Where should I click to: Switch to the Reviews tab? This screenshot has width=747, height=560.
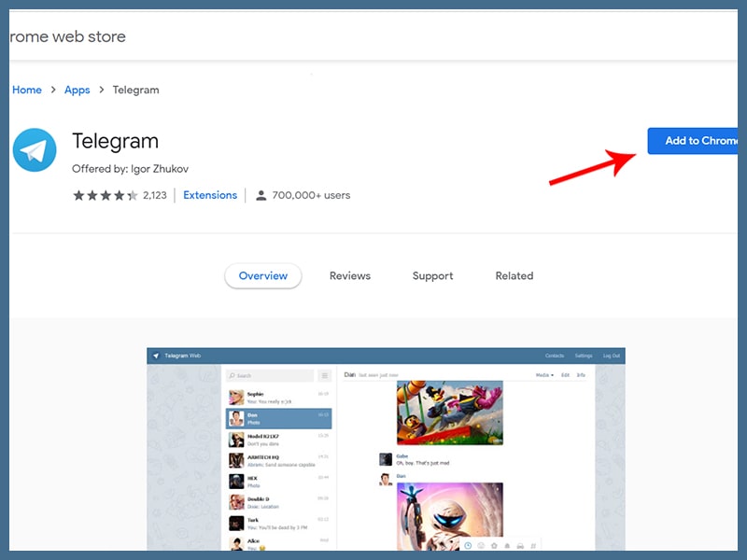tap(350, 275)
